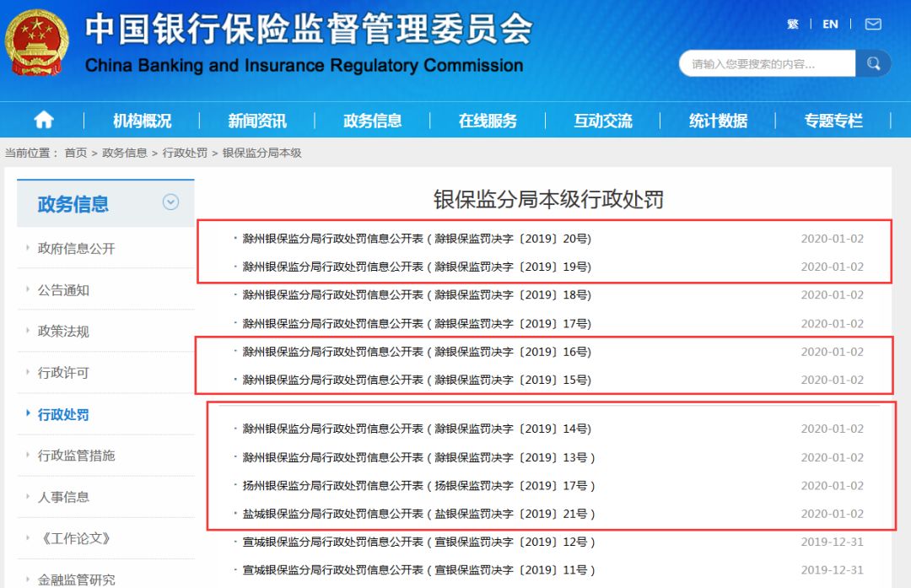Open the 专题专栏 menu
Screen dimensions: 911x588
point(833,121)
